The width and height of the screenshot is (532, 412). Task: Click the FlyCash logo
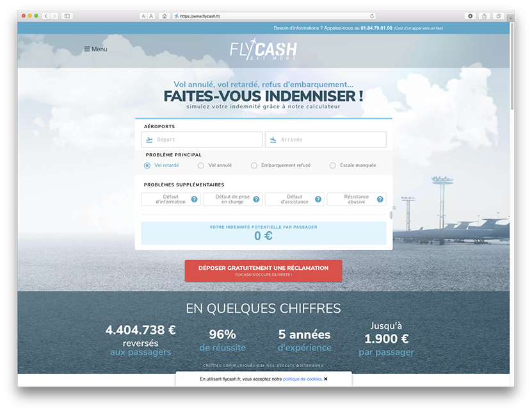point(263,49)
